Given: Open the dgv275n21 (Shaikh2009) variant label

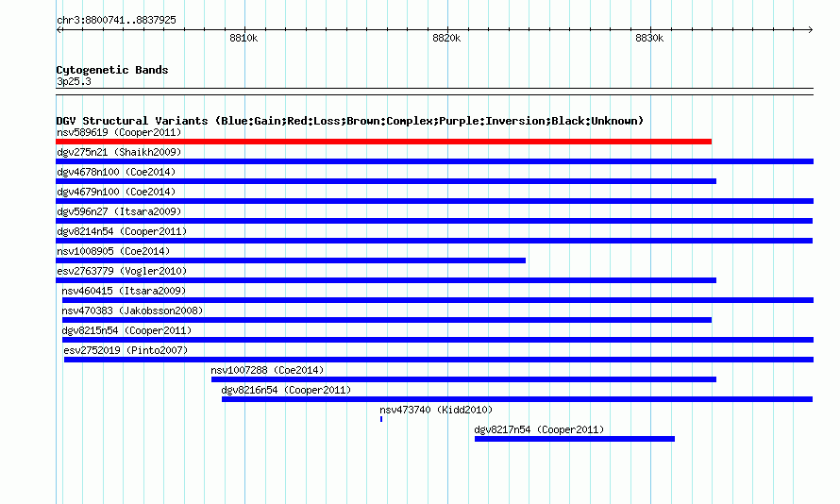Looking at the screenshot, I should [119, 152].
